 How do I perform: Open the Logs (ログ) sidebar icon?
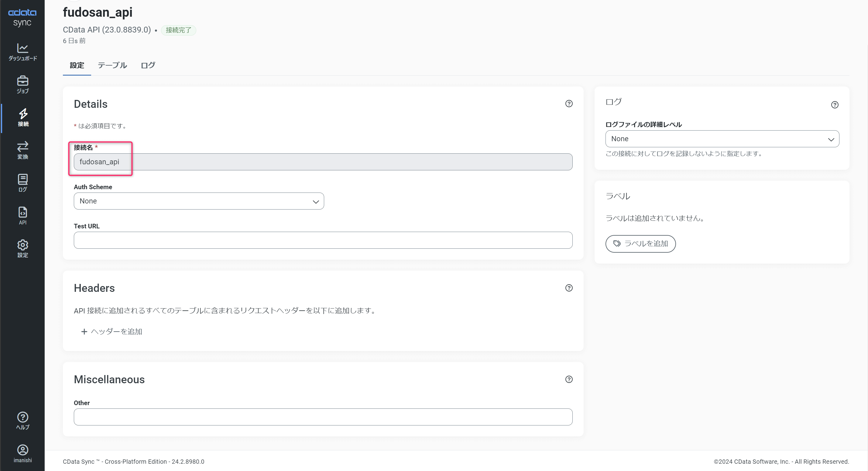tap(22, 183)
